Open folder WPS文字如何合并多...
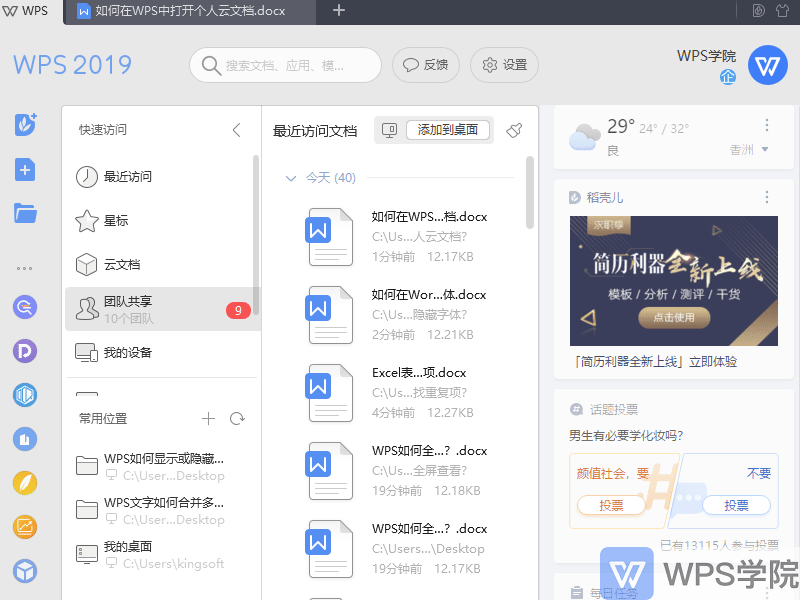 [x=158, y=510]
